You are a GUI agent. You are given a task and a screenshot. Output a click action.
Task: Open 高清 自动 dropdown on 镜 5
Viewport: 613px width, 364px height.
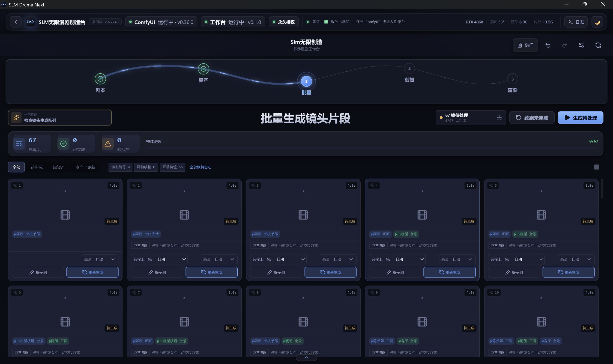(x=576, y=259)
